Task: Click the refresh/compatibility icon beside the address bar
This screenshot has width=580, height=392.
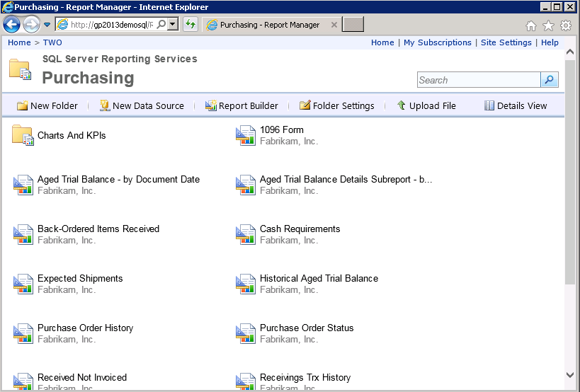Action: click(190, 25)
